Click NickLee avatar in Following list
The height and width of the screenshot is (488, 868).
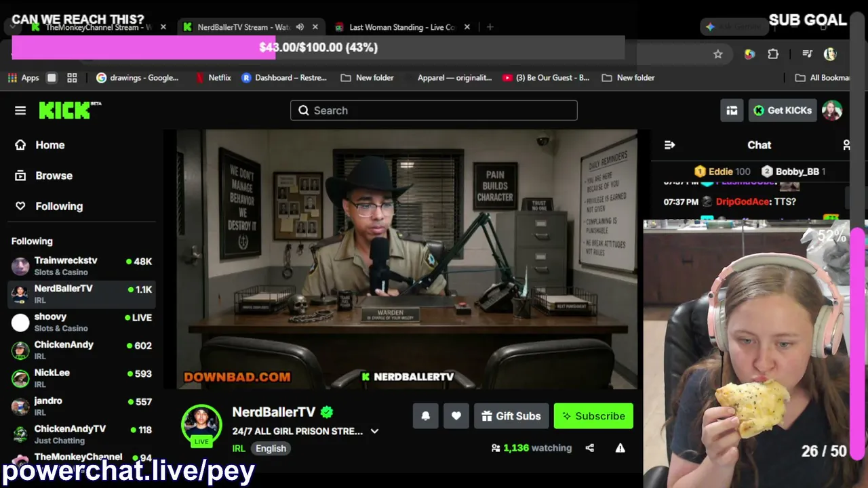click(21, 378)
